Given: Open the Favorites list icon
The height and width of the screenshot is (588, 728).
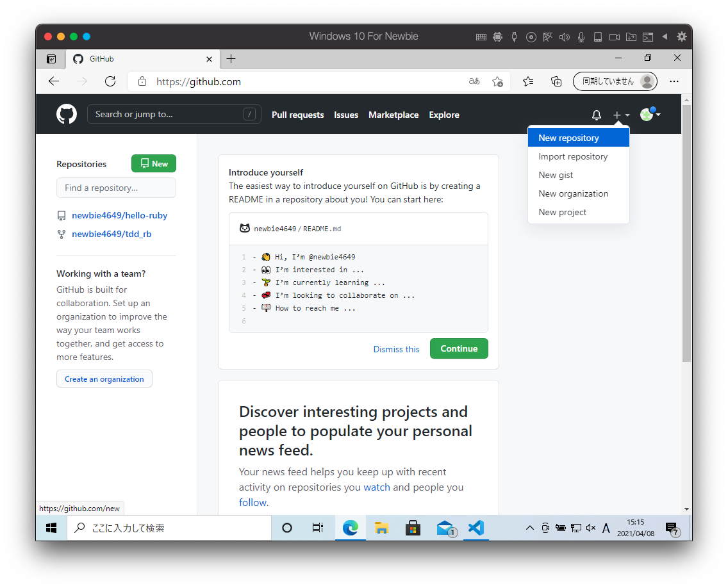Looking at the screenshot, I should [x=528, y=82].
